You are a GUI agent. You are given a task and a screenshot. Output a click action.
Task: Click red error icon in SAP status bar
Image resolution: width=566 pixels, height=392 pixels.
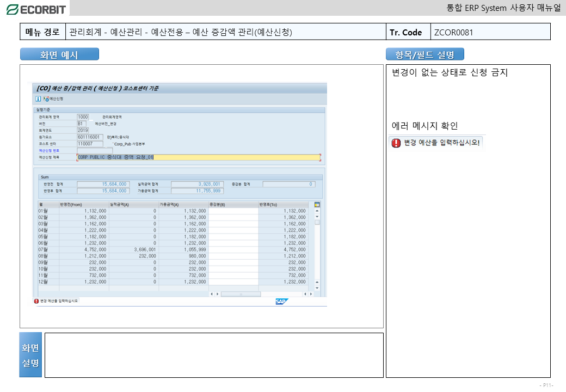[36, 301]
